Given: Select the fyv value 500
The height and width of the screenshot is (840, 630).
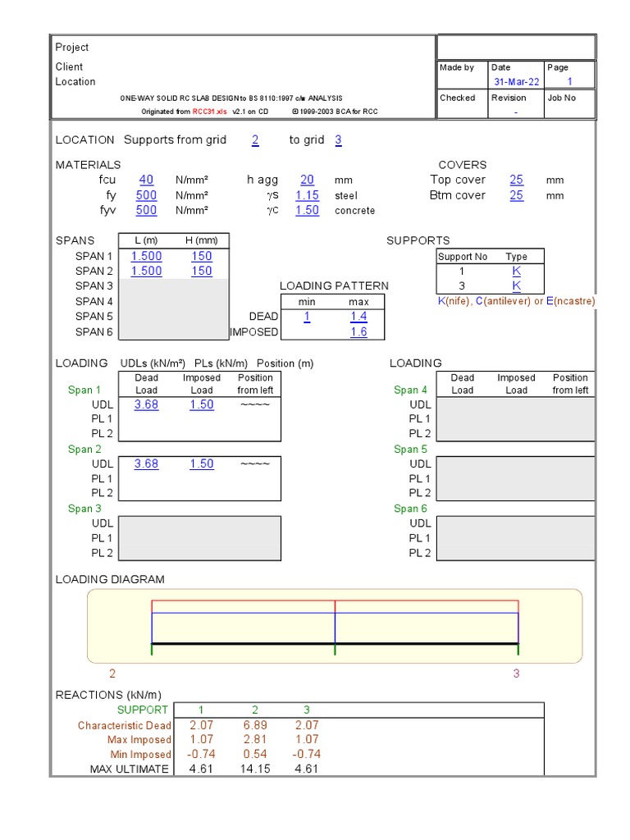Looking at the screenshot, I should (x=146, y=210).
